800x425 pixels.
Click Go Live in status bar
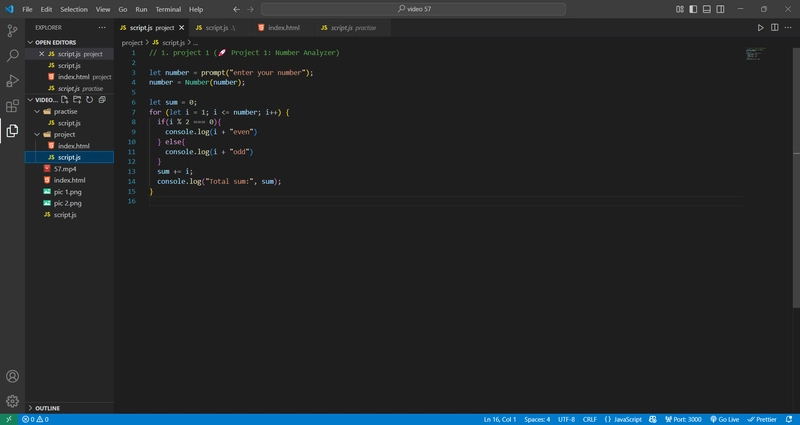[724, 419]
